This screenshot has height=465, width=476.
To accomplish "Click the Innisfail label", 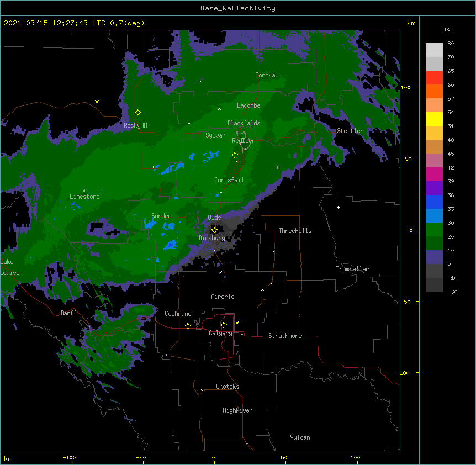I will click(x=229, y=180).
